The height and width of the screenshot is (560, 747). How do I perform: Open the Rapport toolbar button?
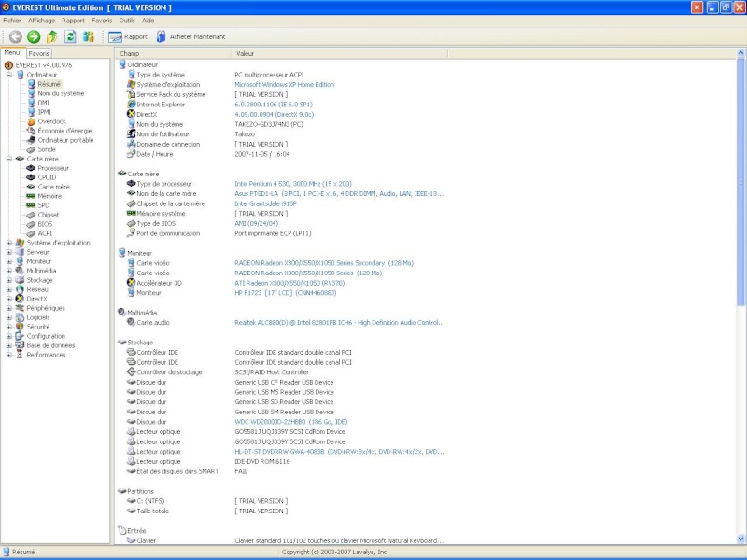(128, 37)
